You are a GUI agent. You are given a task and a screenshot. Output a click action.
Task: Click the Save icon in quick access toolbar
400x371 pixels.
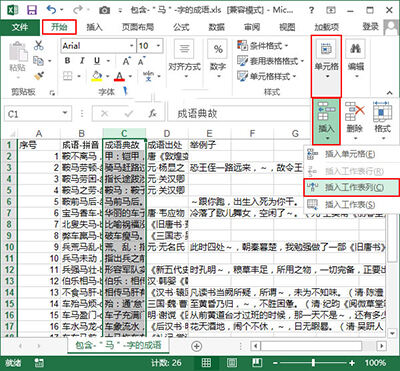[x=32, y=10]
